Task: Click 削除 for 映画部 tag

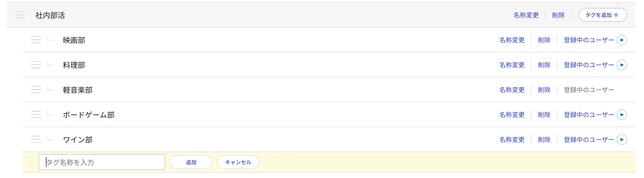Action: click(x=544, y=40)
